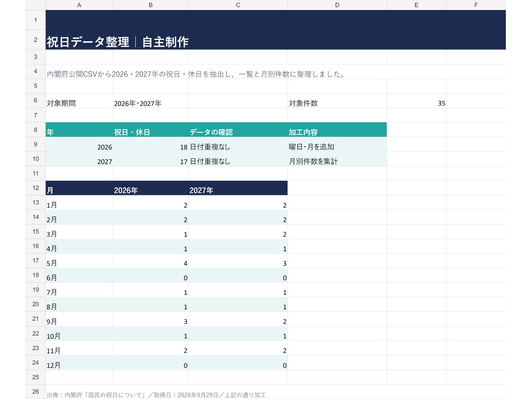Image resolution: width=532 pixels, height=399 pixels.
Task: Click 2027年 count for 12月
Action: (x=238, y=363)
